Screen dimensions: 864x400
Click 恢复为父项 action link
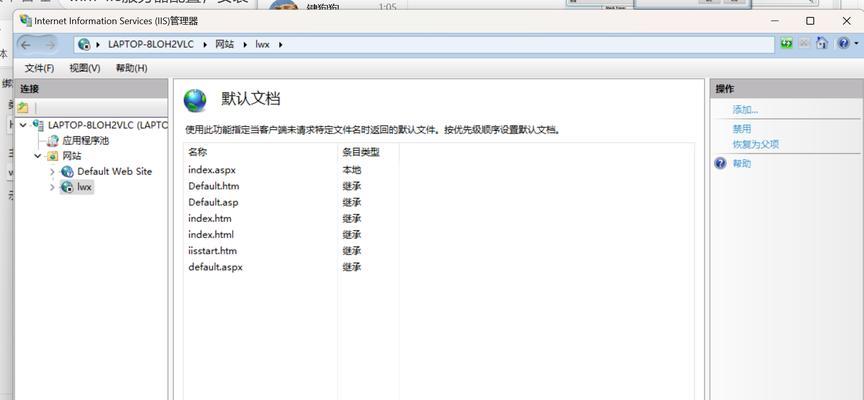point(755,145)
